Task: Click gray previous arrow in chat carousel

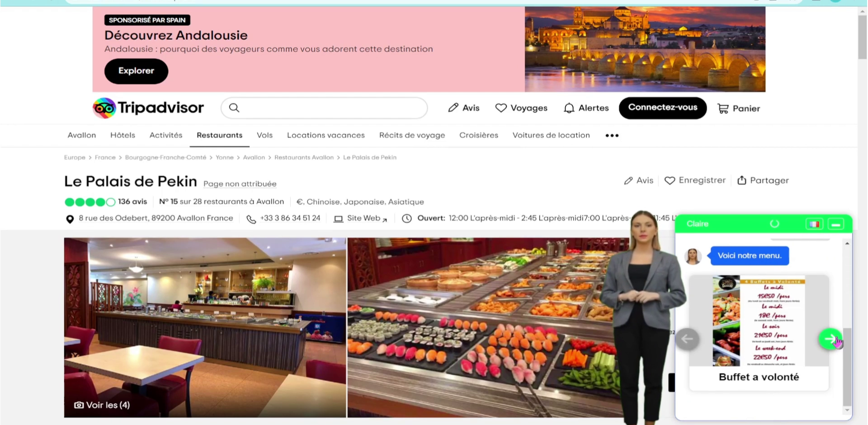Action: pos(687,339)
